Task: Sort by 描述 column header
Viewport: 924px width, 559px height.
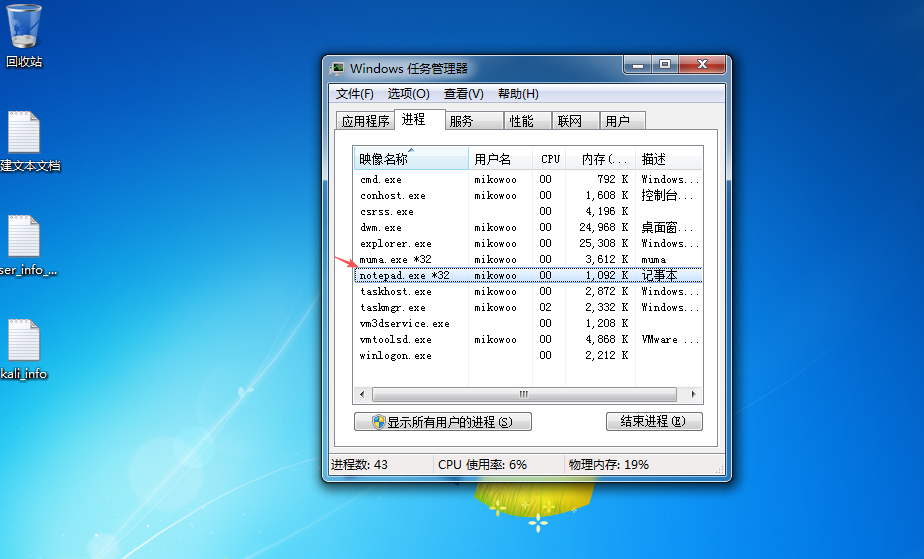Action: [669, 158]
